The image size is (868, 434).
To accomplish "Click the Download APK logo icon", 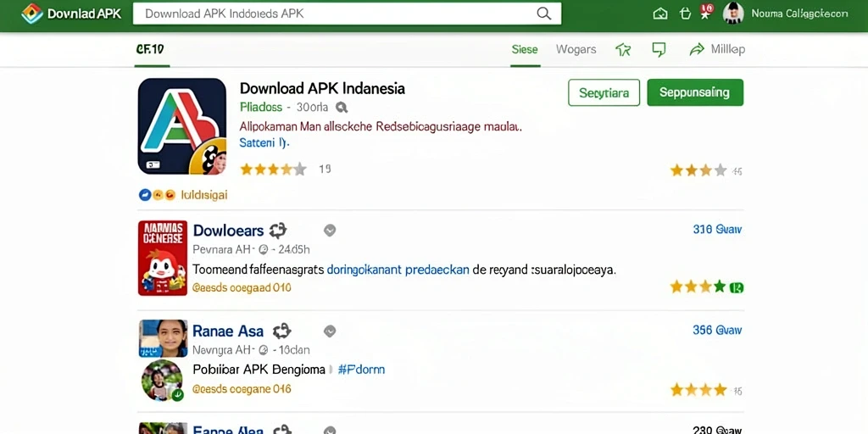I will pyautogui.click(x=31, y=14).
